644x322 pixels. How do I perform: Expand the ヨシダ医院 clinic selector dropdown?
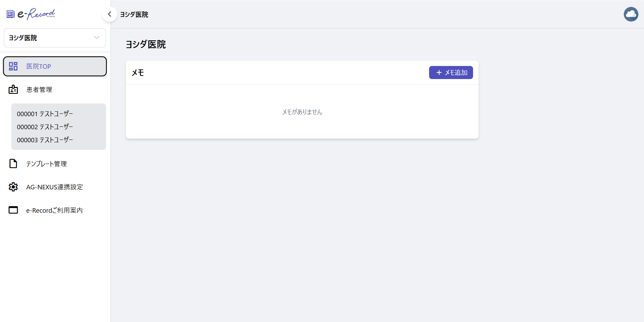[x=55, y=38]
